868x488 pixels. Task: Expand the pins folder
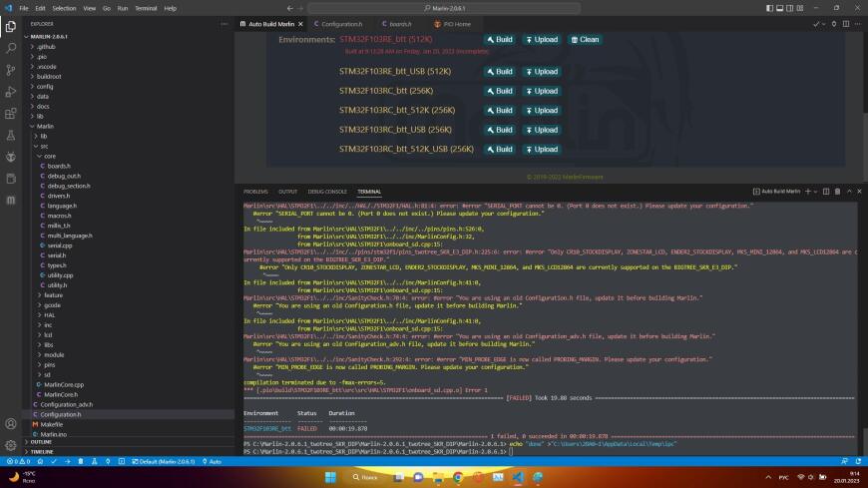130,364
